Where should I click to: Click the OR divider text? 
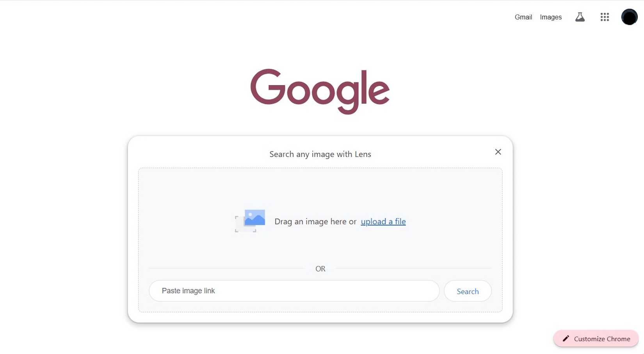coord(320,268)
